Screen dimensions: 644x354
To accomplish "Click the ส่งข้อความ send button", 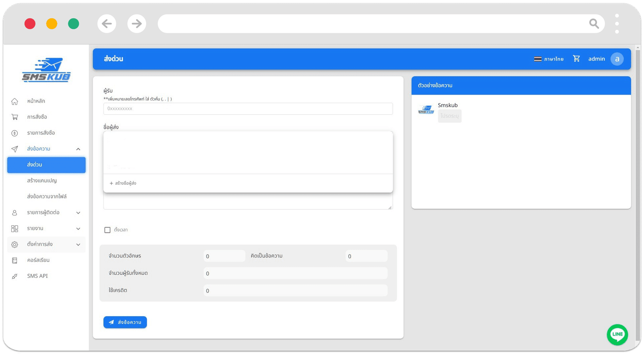I will pyautogui.click(x=125, y=322).
